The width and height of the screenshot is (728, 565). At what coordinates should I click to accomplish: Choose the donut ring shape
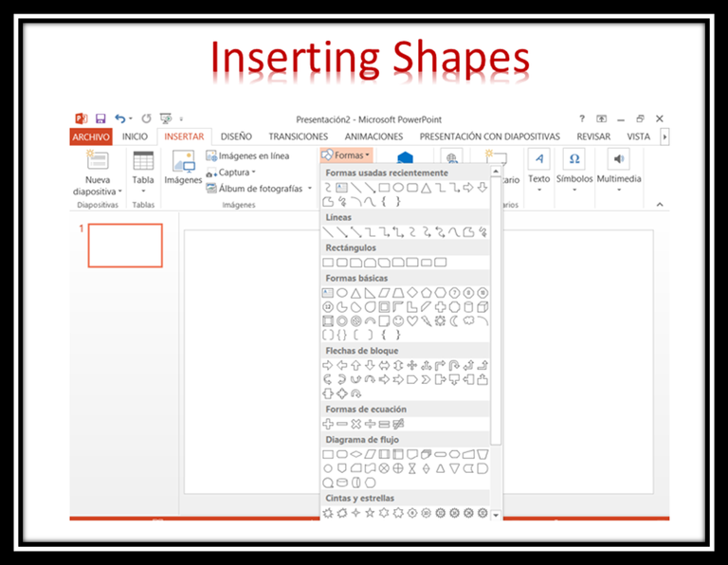341,320
